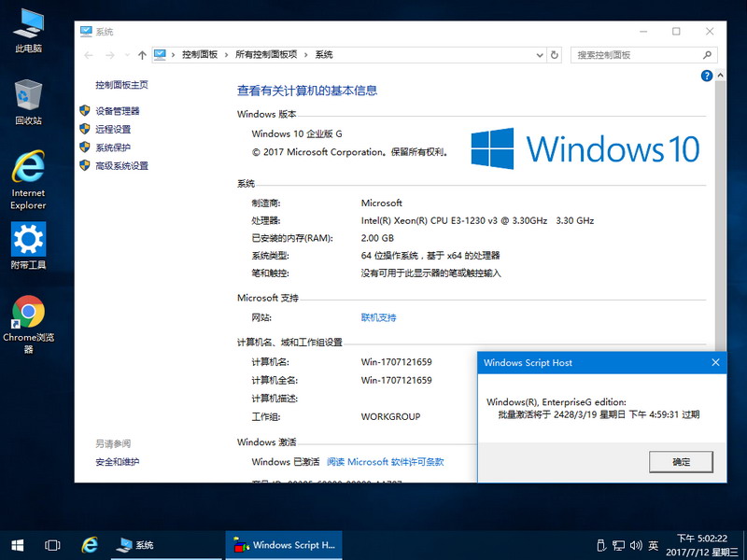Switch to 系统 window taskbar button
747x560 pixels.
[166, 545]
